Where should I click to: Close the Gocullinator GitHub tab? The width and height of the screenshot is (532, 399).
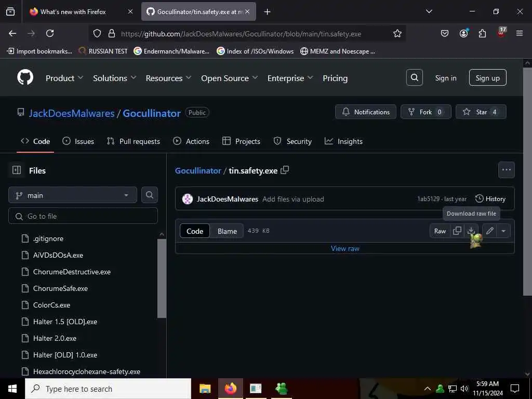click(247, 11)
